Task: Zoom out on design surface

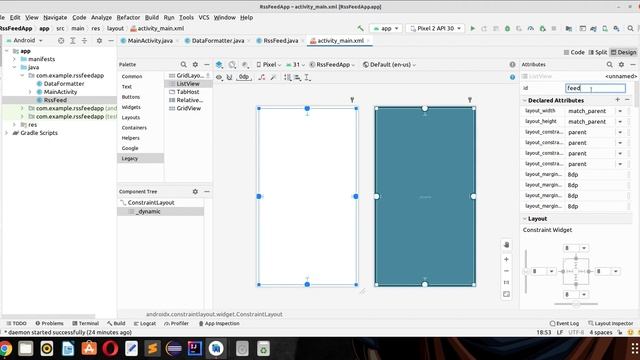Action: [507, 271]
